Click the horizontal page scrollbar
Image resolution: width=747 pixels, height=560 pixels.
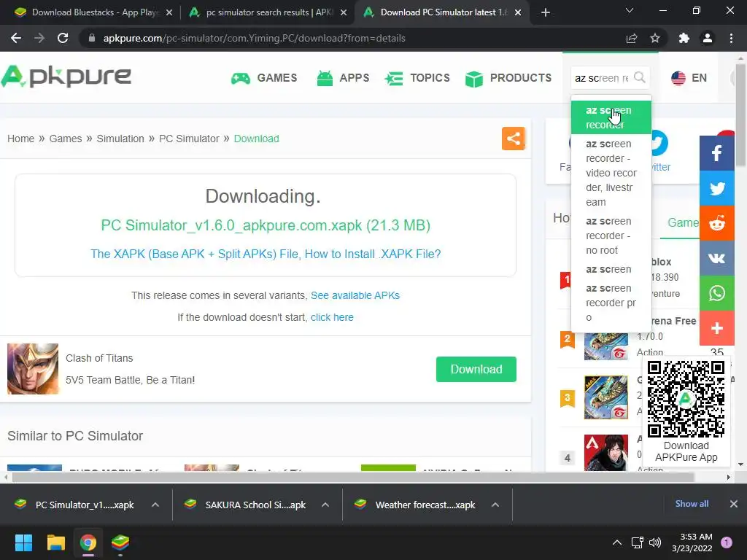point(353,477)
